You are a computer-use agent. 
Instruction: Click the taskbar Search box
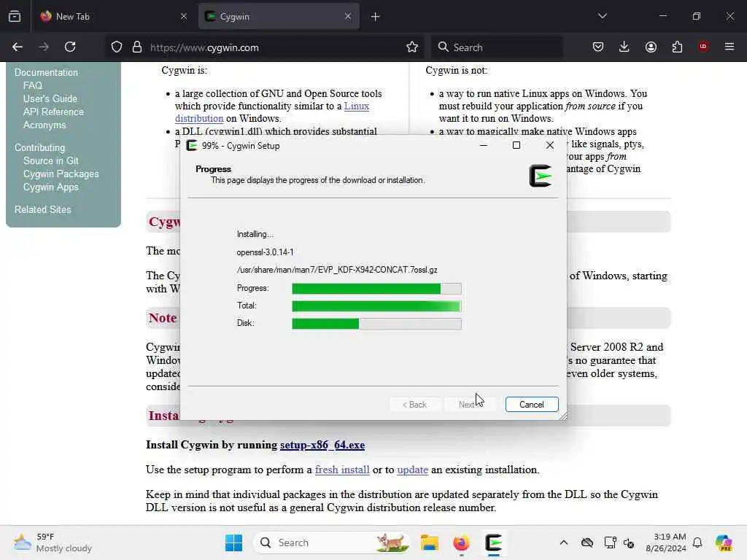(332, 542)
